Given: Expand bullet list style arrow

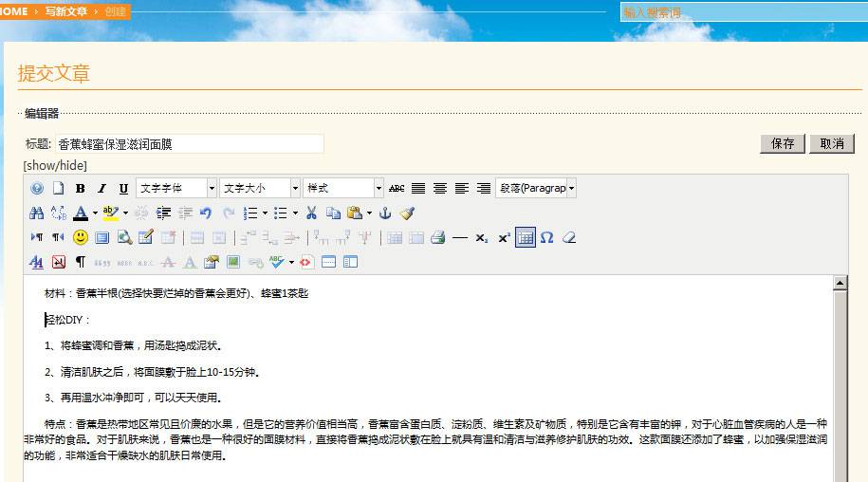Looking at the screenshot, I should 295,213.
